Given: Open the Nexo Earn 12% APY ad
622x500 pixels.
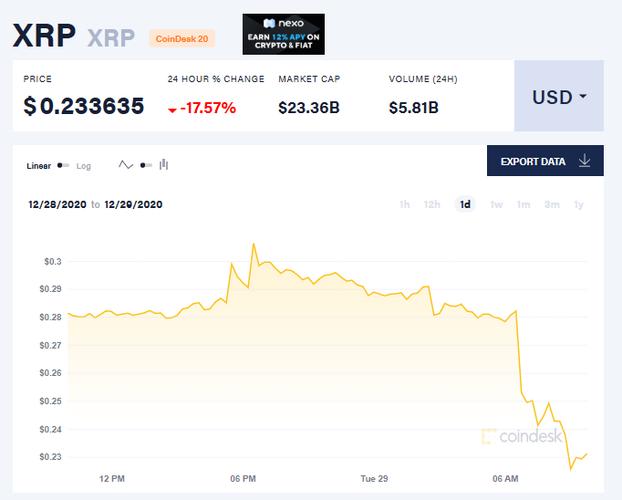Looking at the screenshot, I should click(x=284, y=34).
